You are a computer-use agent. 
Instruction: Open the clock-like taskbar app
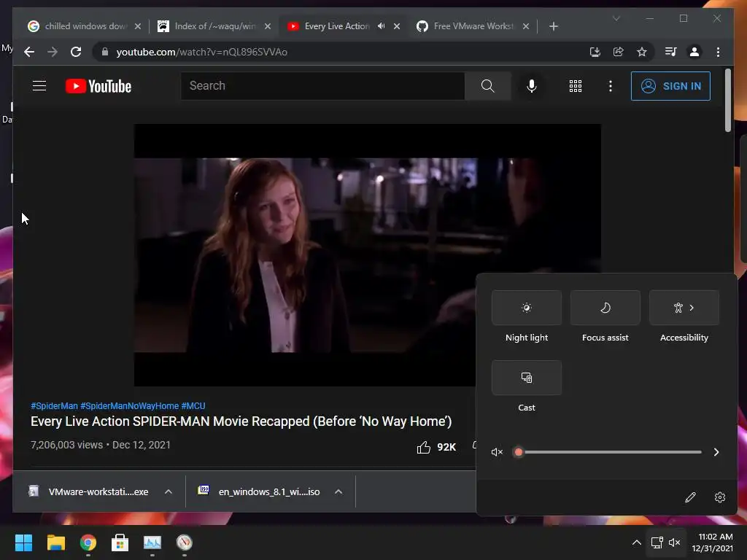pyautogui.click(x=185, y=542)
